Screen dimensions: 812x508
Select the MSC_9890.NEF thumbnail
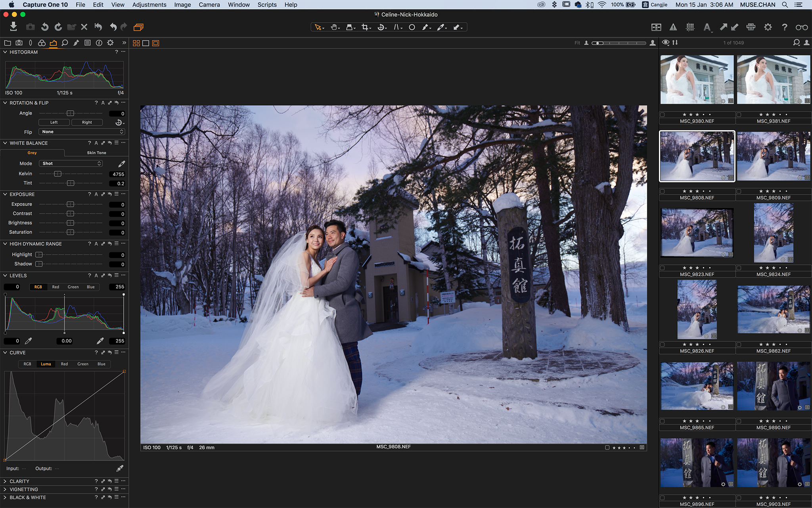[773, 386]
